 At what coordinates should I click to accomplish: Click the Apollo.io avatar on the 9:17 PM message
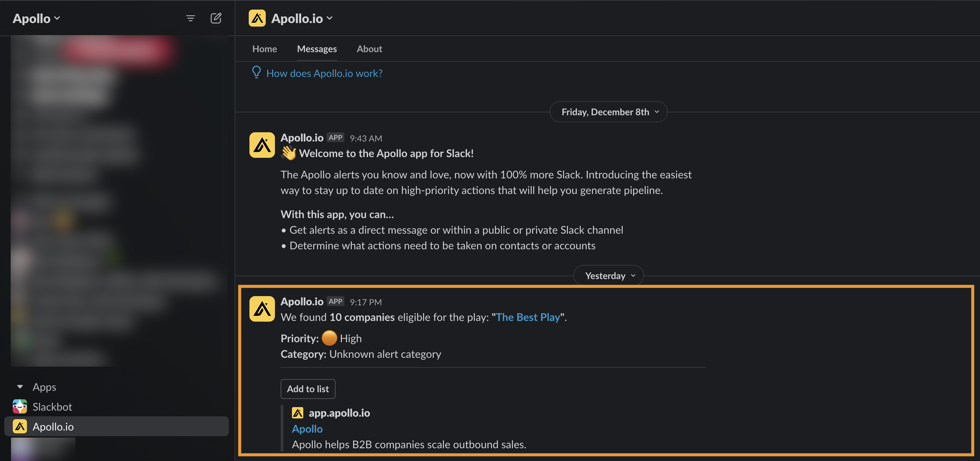(262, 309)
